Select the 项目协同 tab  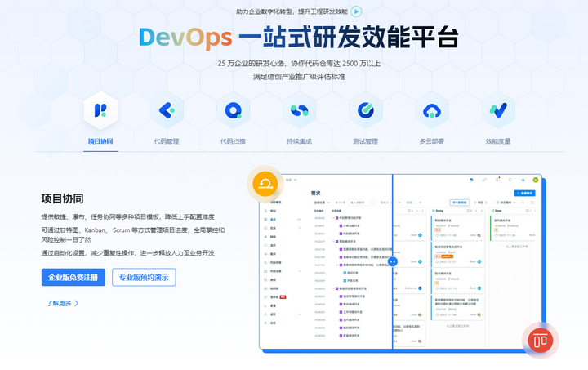(100, 121)
